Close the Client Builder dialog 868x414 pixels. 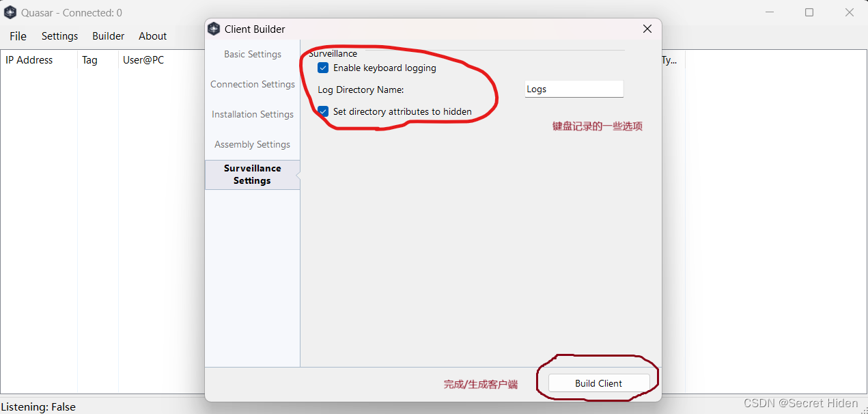click(x=647, y=29)
